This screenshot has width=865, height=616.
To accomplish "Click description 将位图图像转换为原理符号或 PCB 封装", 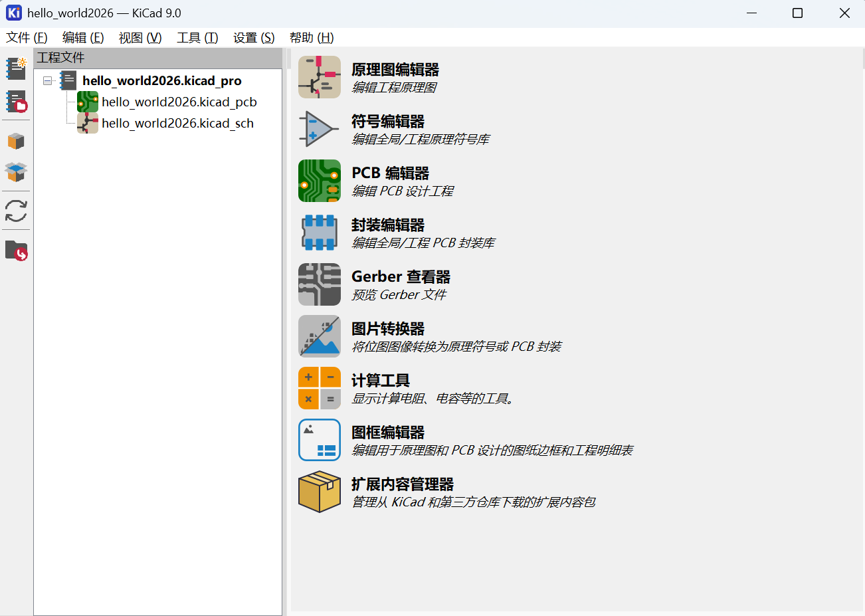I will (456, 347).
